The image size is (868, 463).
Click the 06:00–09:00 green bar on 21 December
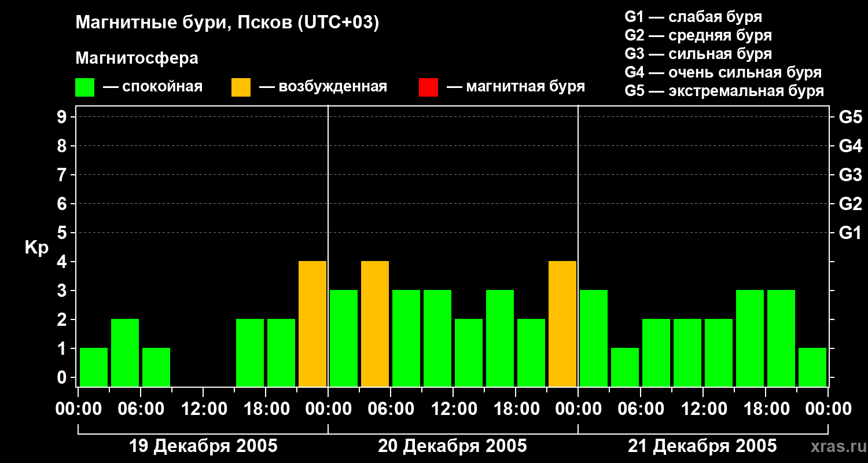click(656, 352)
